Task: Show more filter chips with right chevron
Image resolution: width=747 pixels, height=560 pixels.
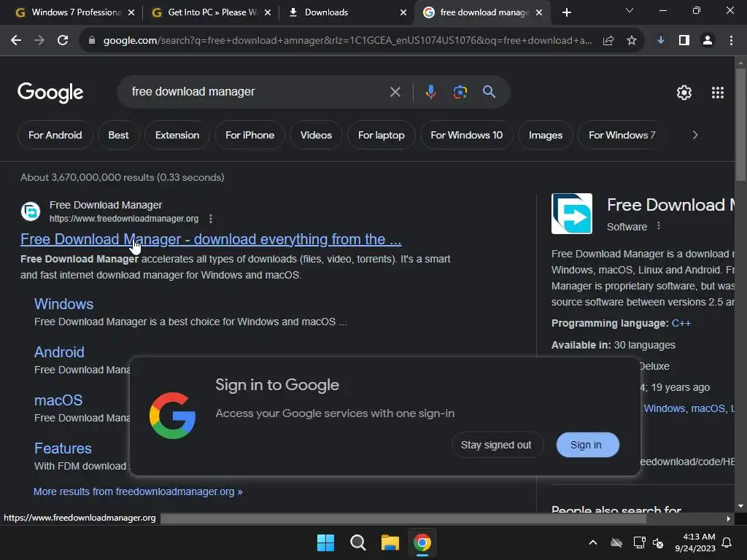Action: coord(695,135)
